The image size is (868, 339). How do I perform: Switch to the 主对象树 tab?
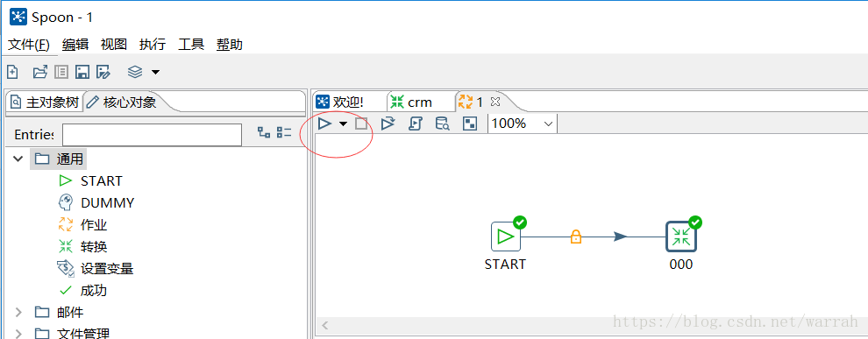click(x=45, y=102)
